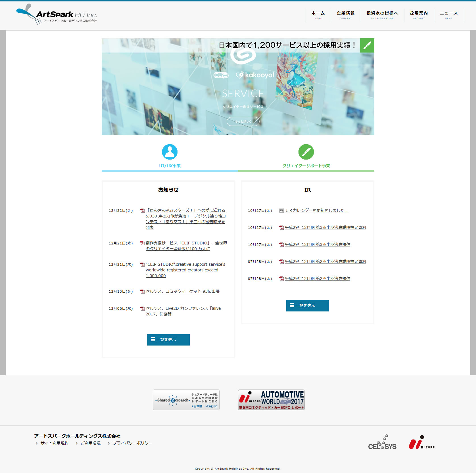Open the 投資家の皆様へ IR Information menu

click(x=382, y=15)
